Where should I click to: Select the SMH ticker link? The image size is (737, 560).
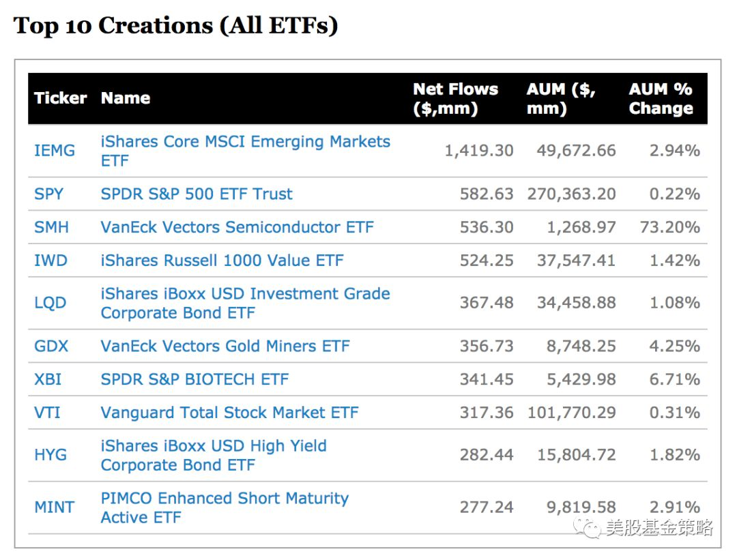pos(51,227)
